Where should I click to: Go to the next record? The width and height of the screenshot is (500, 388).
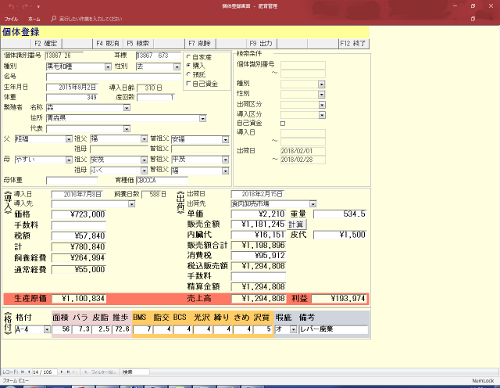tap(62, 372)
